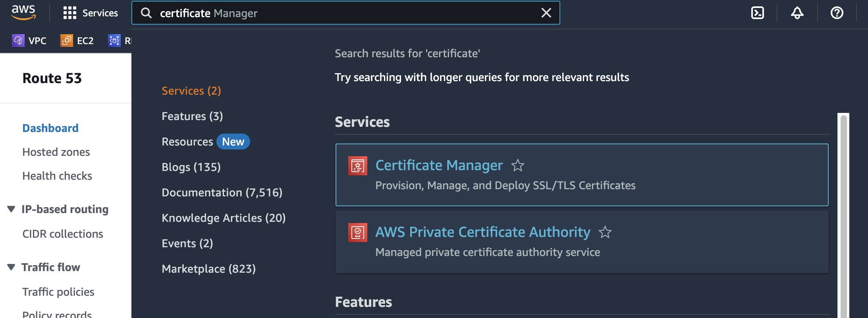Go to CIDR collections
The width and height of the screenshot is (868, 318).
[63, 234]
